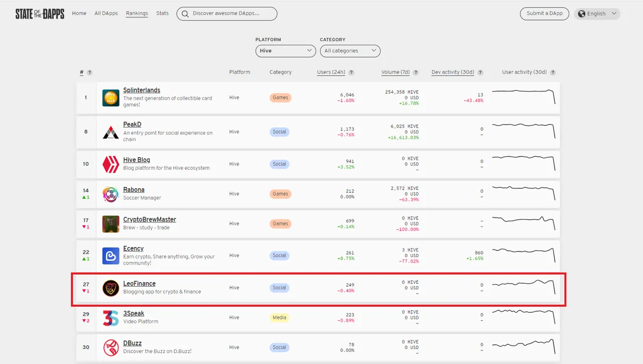Click help icon next to rank column
Viewport: 643px width, 364px height.
point(89,72)
